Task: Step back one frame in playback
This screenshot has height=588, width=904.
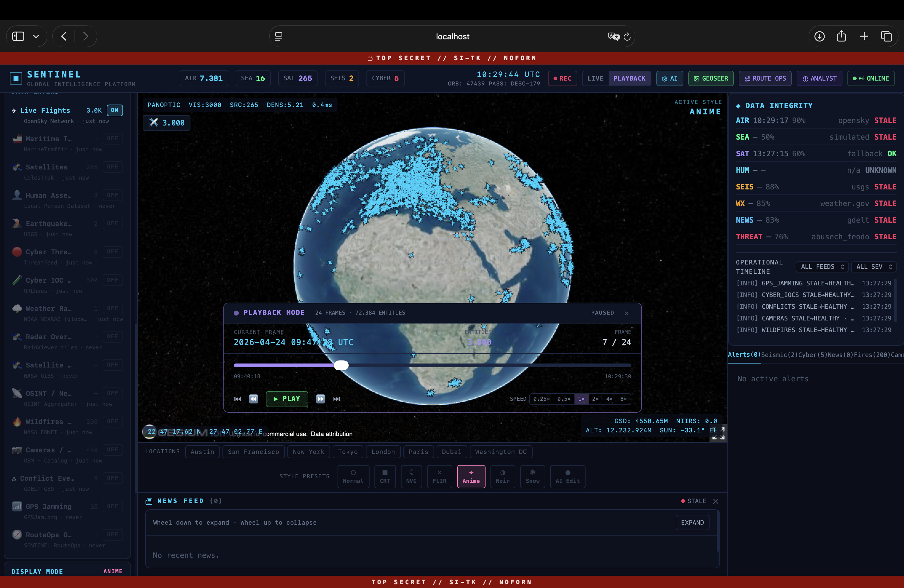Action: [x=253, y=399]
